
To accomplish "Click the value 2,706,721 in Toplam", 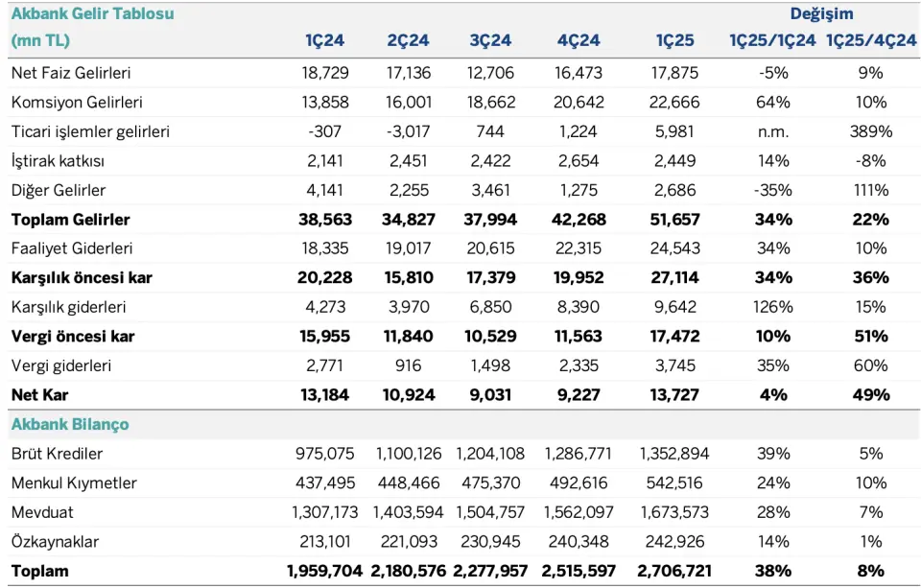I will (674, 571).
